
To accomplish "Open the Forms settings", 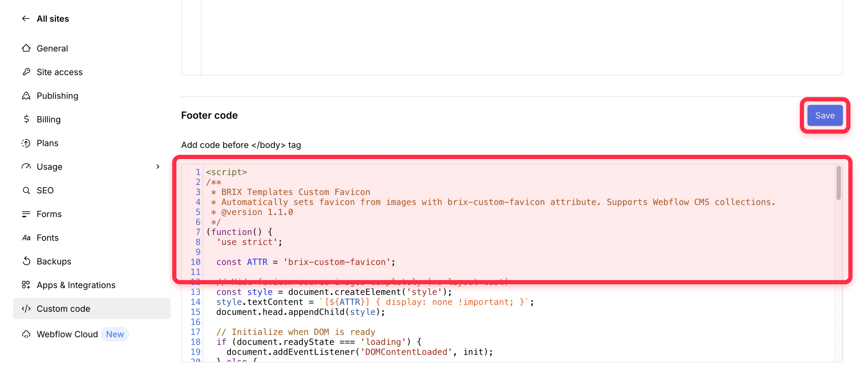I will (49, 214).
